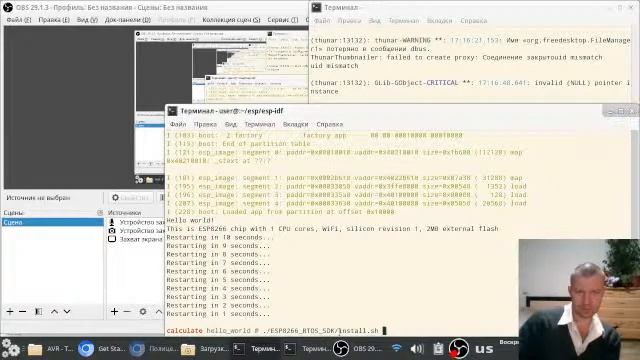Open OBS Сервис (T) menu
The image size is (640, 360).
tap(282, 20)
